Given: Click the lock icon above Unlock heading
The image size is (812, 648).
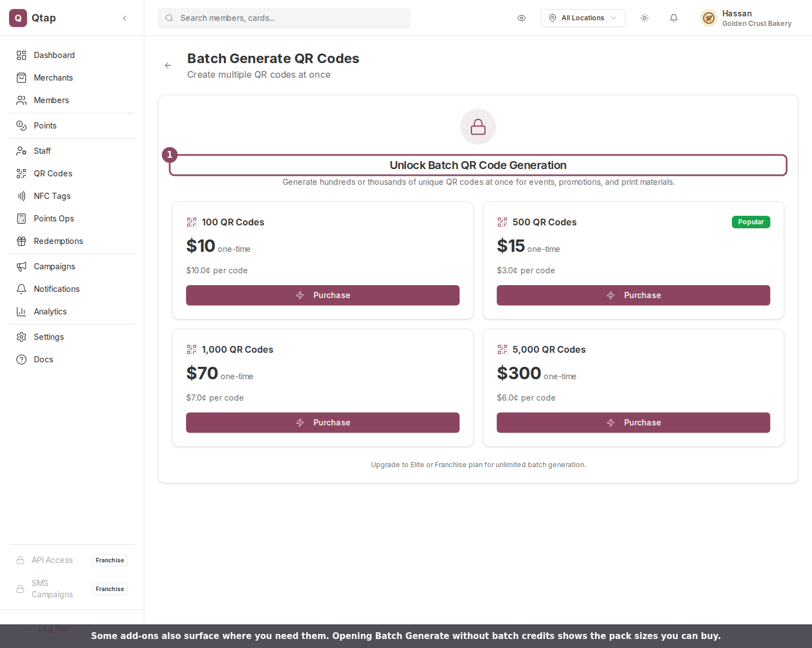Looking at the screenshot, I should (478, 127).
